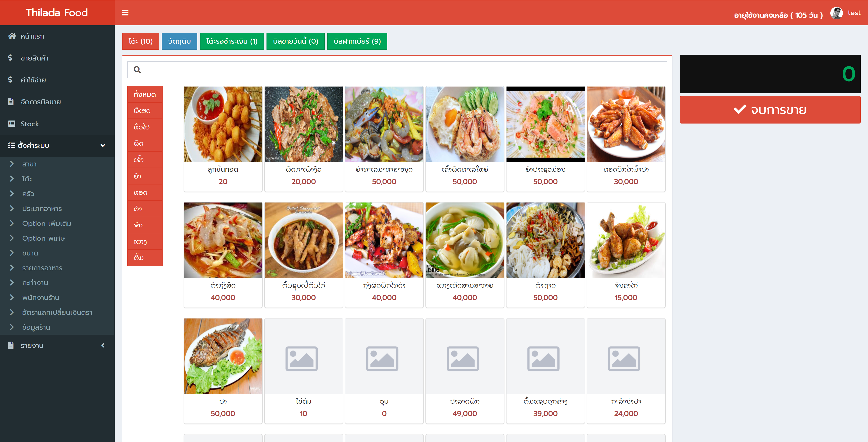Viewport: 868px width, 442px height.
Task: Open Stock sidebar menu
Action: click(57, 124)
